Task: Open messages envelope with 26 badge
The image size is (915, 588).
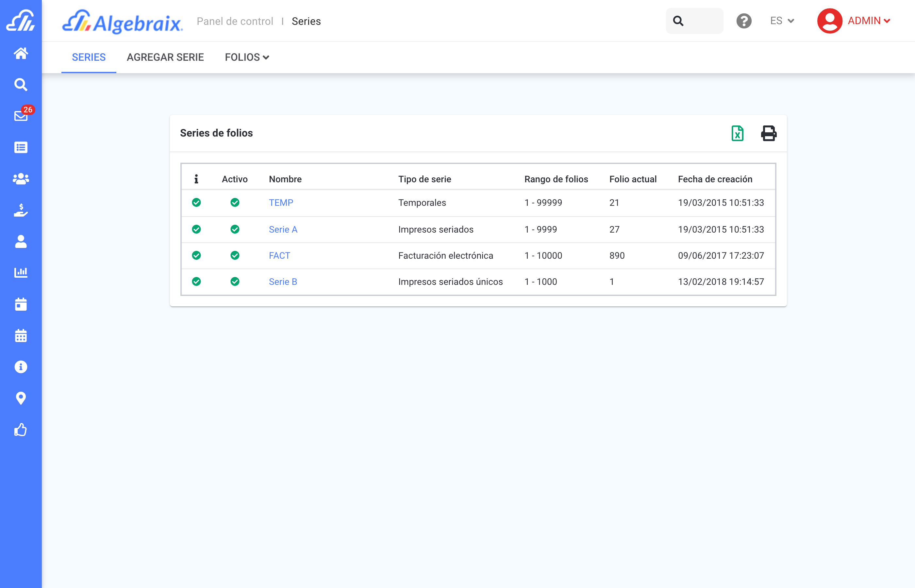Action: (x=21, y=115)
